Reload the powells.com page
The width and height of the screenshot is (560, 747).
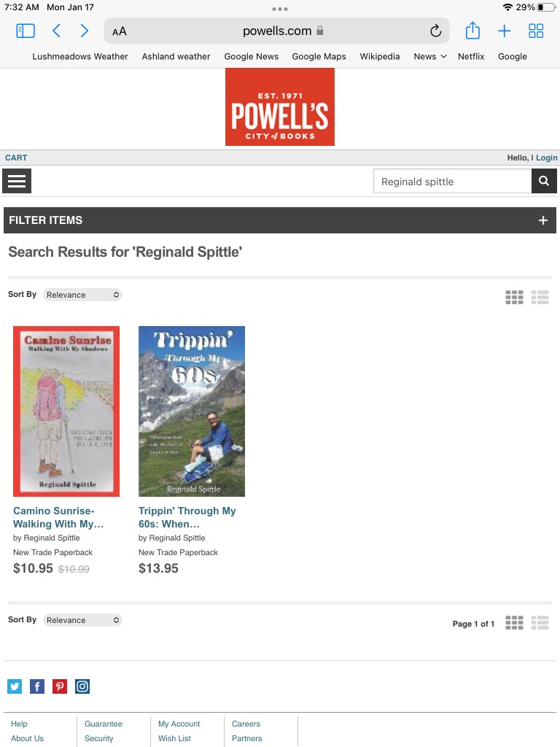(x=435, y=31)
